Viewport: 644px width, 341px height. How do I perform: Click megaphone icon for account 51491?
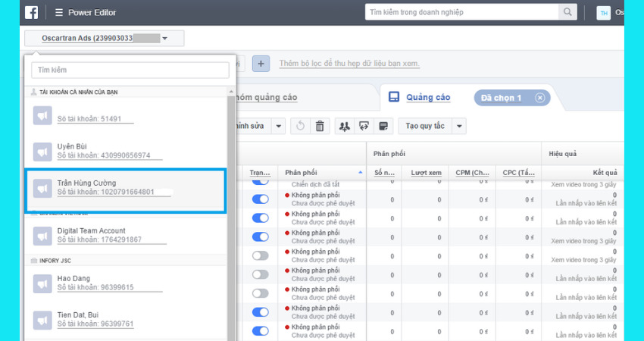tap(42, 116)
